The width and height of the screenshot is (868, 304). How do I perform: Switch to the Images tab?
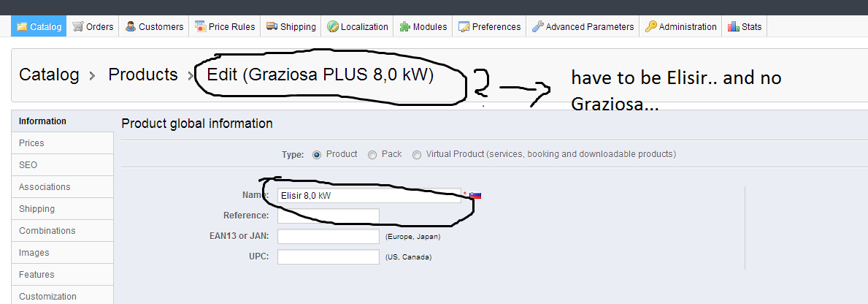tap(62, 253)
